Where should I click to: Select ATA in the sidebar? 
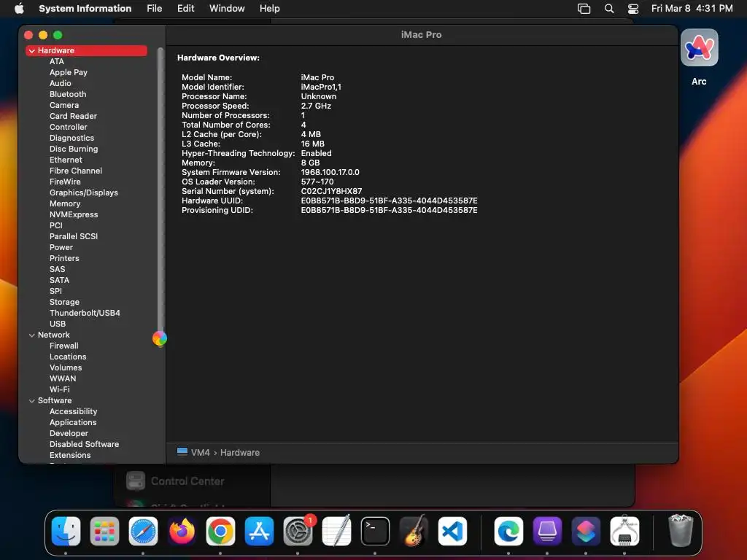(x=57, y=61)
